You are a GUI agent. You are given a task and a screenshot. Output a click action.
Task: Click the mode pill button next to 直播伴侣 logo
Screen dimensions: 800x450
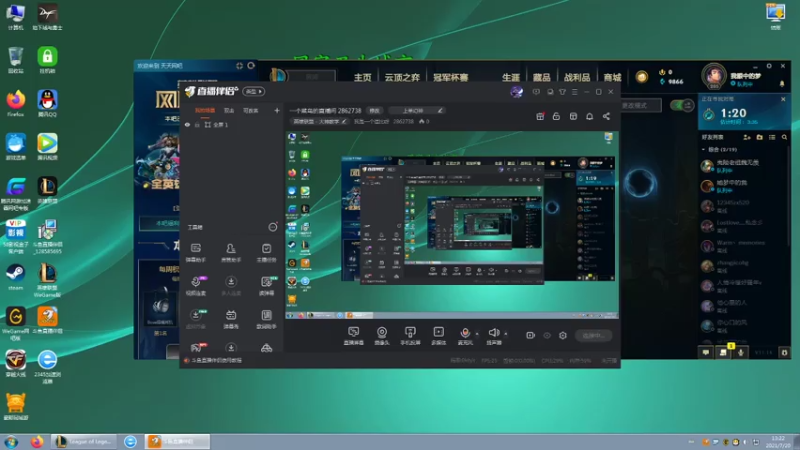click(x=254, y=91)
